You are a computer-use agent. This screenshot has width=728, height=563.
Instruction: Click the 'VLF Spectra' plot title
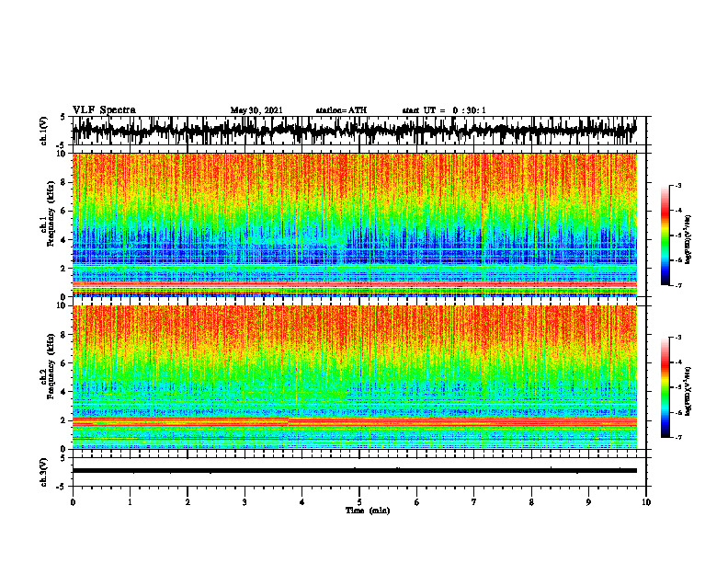[x=104, y=110]
